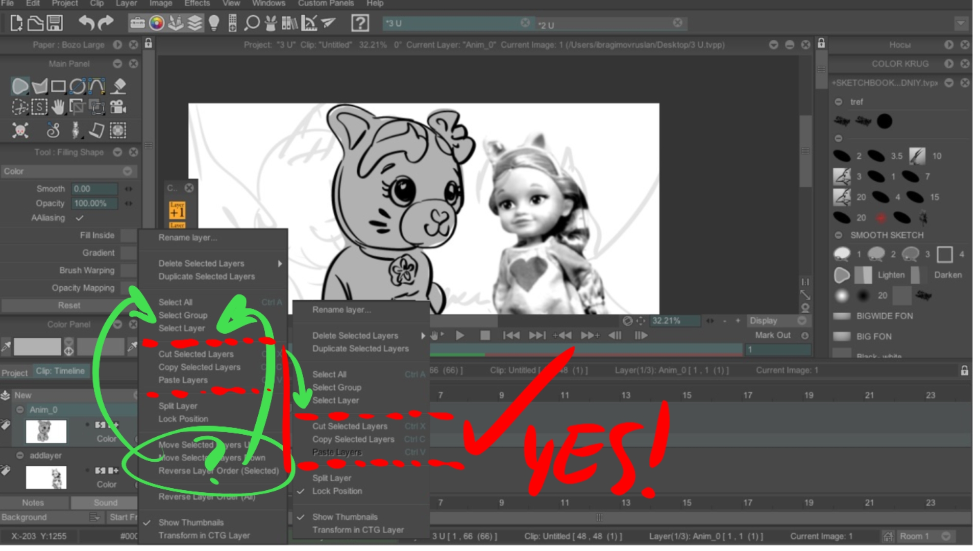Select the rectangle shape tool
This screenshot has width=980, height=551.
pos(58,86)
